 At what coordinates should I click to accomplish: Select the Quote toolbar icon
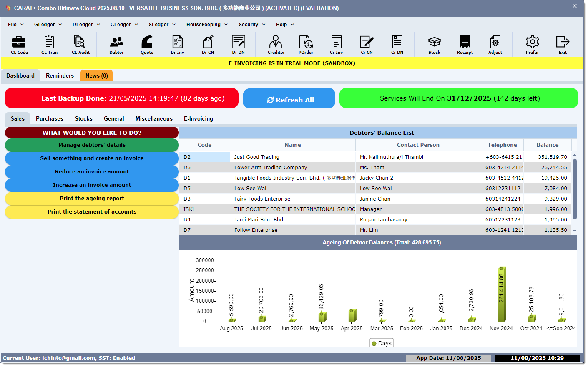coord(147,45)
